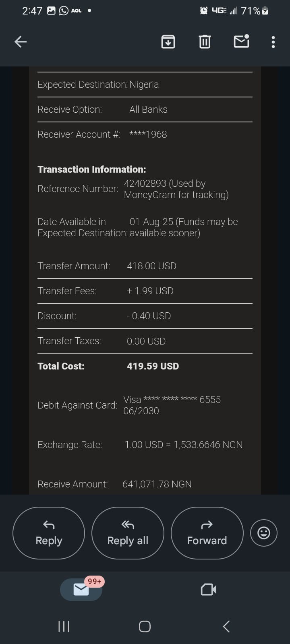The width and height of the screenshot is (290, 644).
Task: Tap the Total Cost 419.59 USD value
Action: tap(153, 366)
